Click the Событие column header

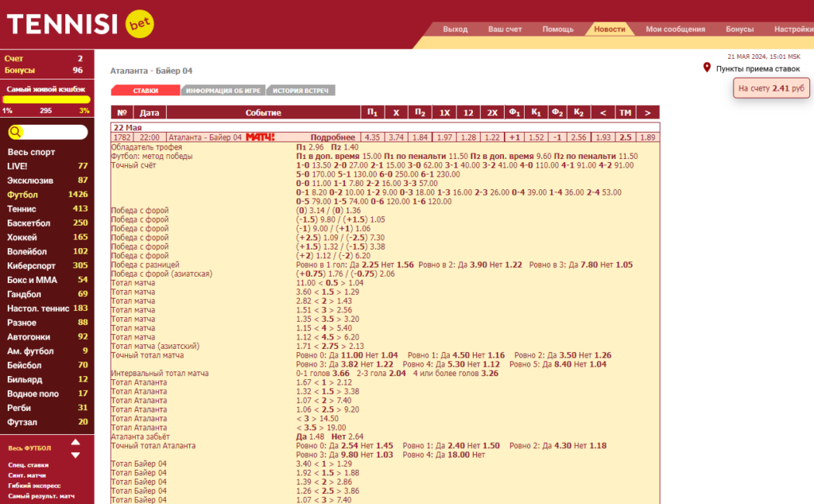tap(263, 112)
